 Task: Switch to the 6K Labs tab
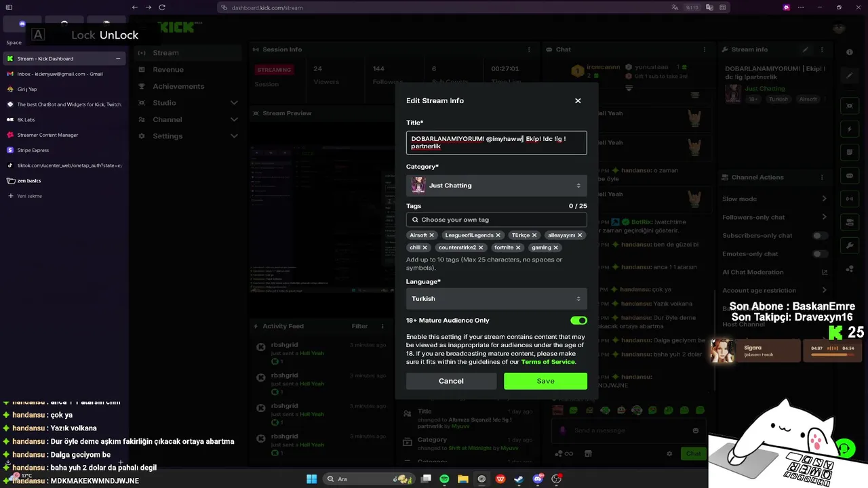click(x=64, y=119)
